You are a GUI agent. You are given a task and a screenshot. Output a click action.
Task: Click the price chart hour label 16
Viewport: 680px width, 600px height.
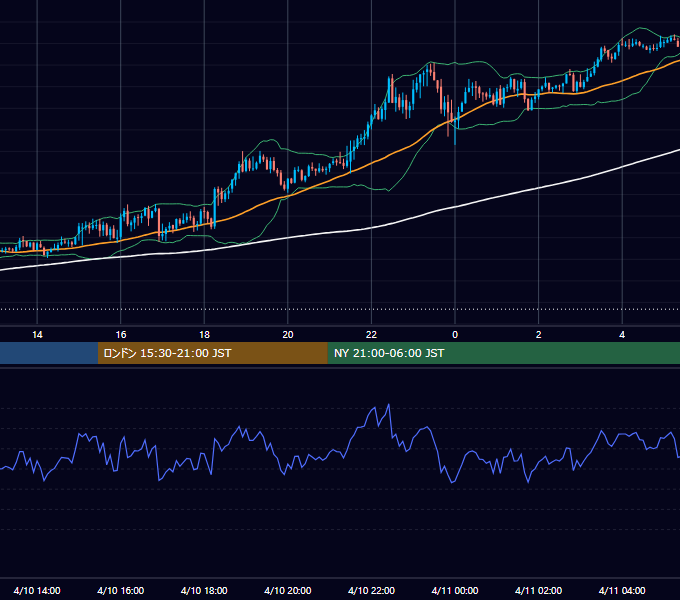[121, 335]
